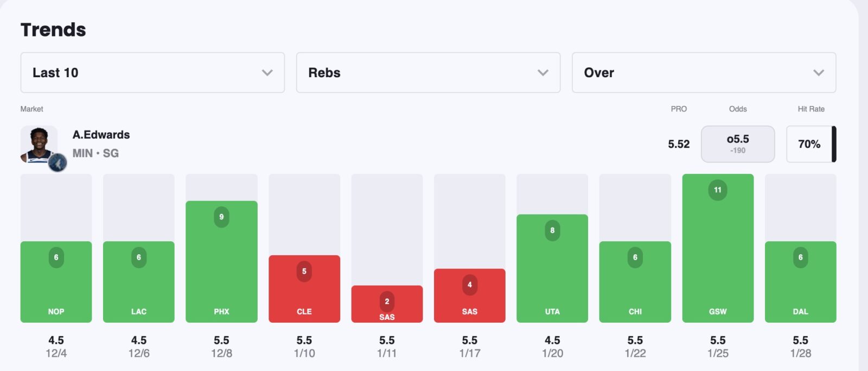Click the o5.5 -190 odds button

[x=738, y=144]
